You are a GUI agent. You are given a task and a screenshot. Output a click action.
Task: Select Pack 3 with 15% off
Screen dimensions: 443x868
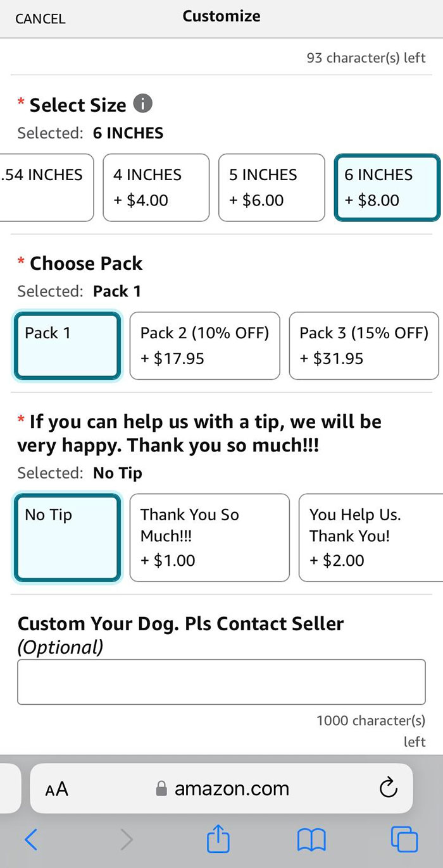coord(364,346)
